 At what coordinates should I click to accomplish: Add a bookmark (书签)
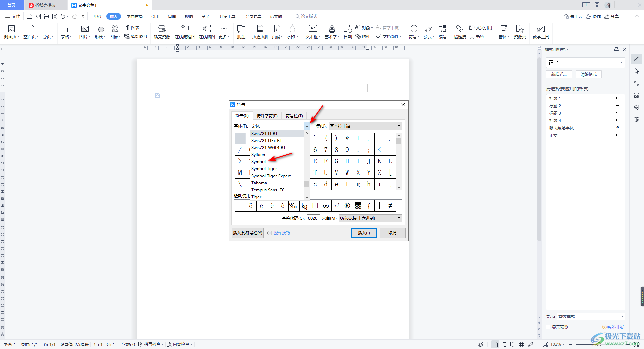click(x=477, y=36)
